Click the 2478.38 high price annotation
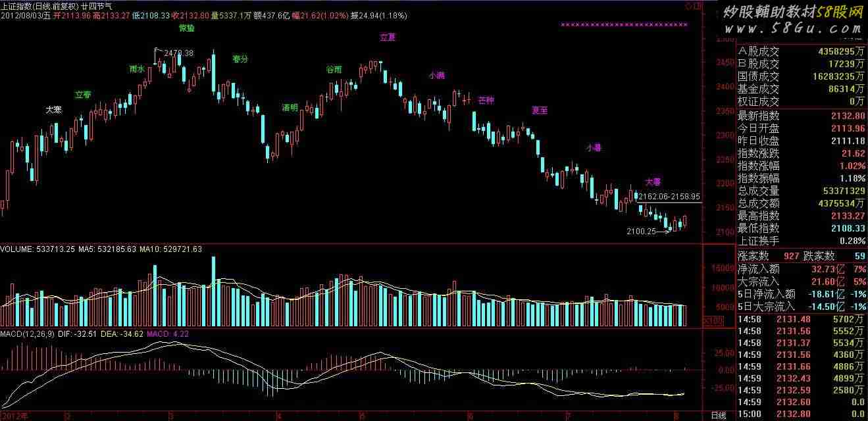The height and width of the screenshot is (421, 868). (x=179, y=53)
